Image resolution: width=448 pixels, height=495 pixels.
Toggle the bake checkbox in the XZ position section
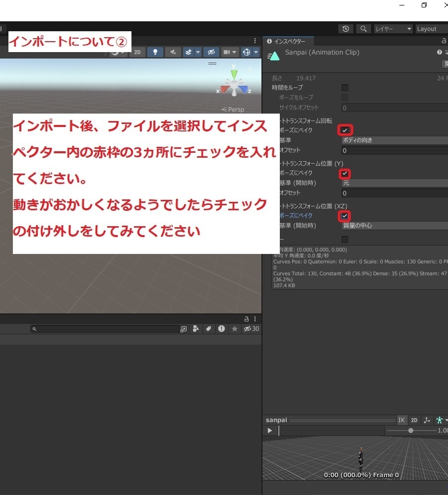tap(344, 216)
